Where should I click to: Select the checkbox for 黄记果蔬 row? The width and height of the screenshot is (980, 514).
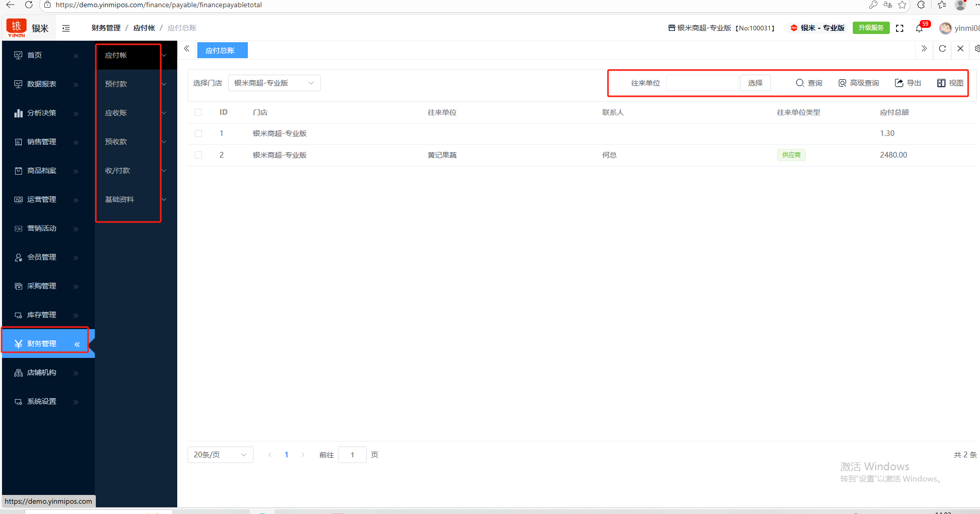click(x=198, y=155)
